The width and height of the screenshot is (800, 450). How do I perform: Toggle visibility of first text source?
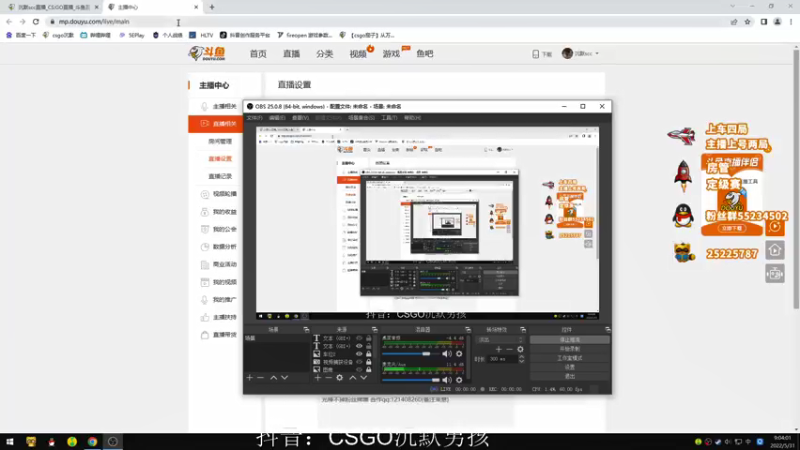click(359, 338)
